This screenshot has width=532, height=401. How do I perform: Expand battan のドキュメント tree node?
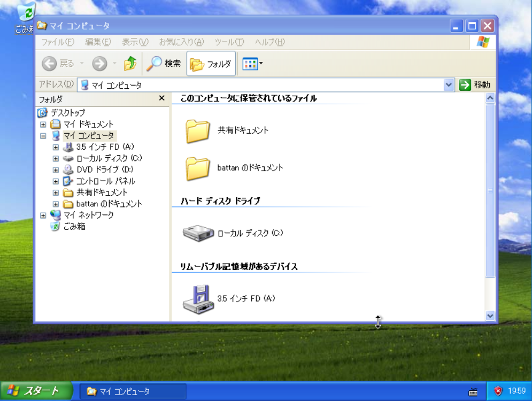click(x=56, y=204)
